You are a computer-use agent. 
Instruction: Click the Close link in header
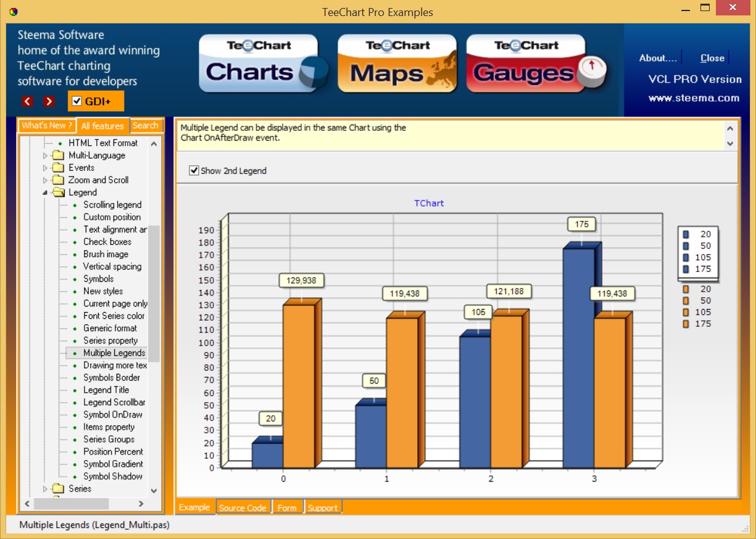point(712,58)
